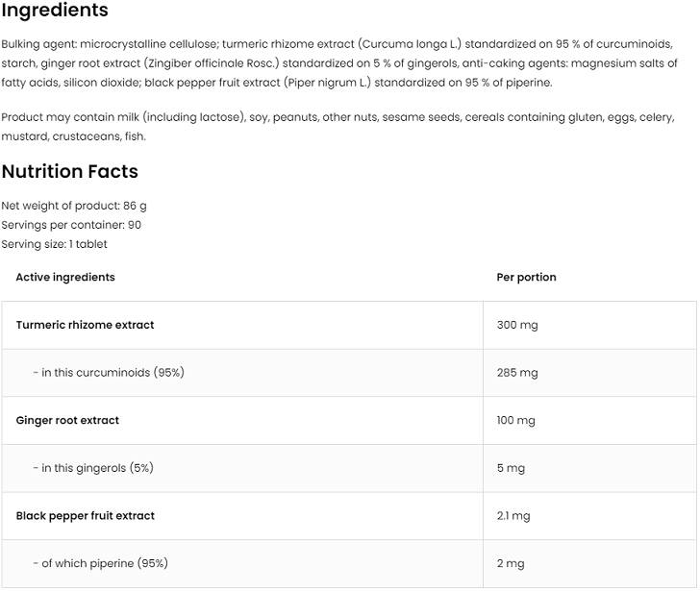Click the 5 mg value cell

(511, 468)
